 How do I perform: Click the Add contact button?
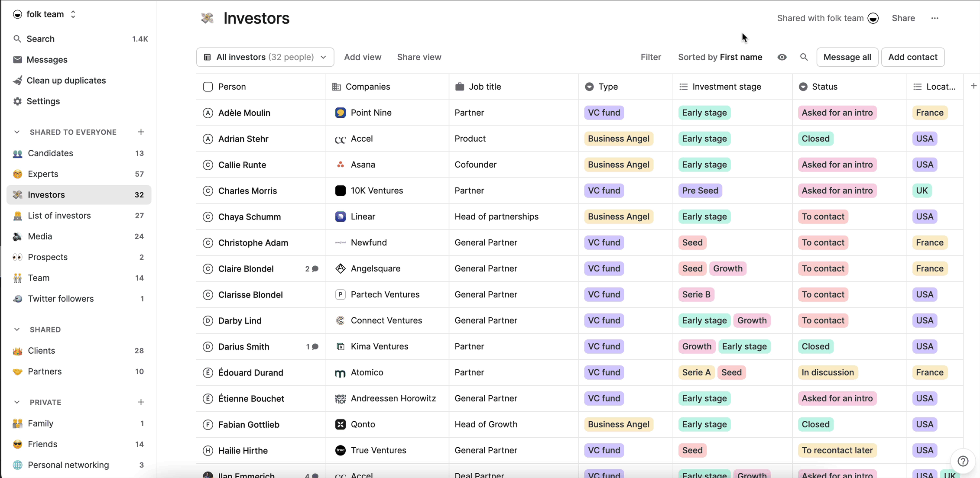coord(912,57)
